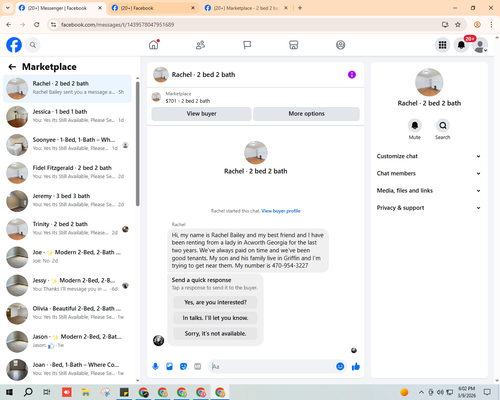Open notifications bell icon
This screenshot has width=500, height=400.
tap(461, 45)
